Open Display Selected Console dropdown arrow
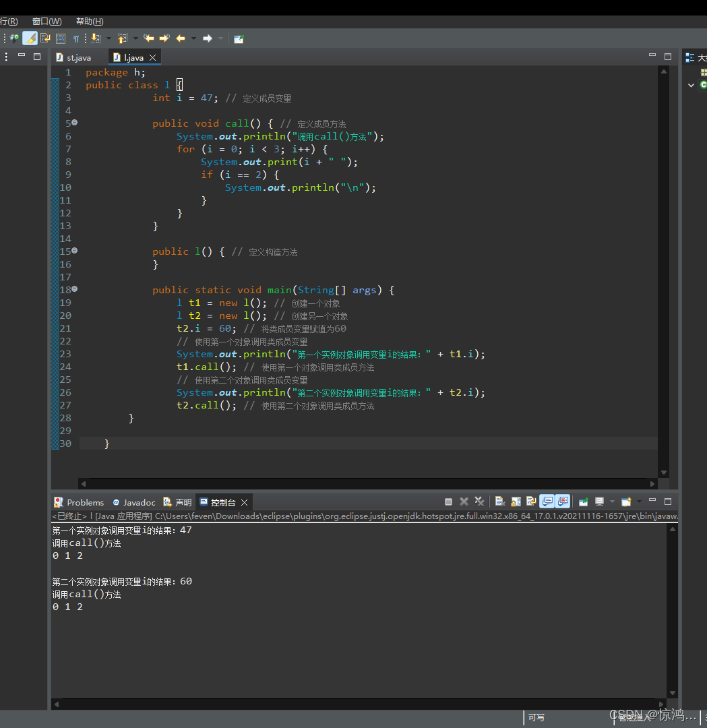707x728 pixels. tap(612, 502)
